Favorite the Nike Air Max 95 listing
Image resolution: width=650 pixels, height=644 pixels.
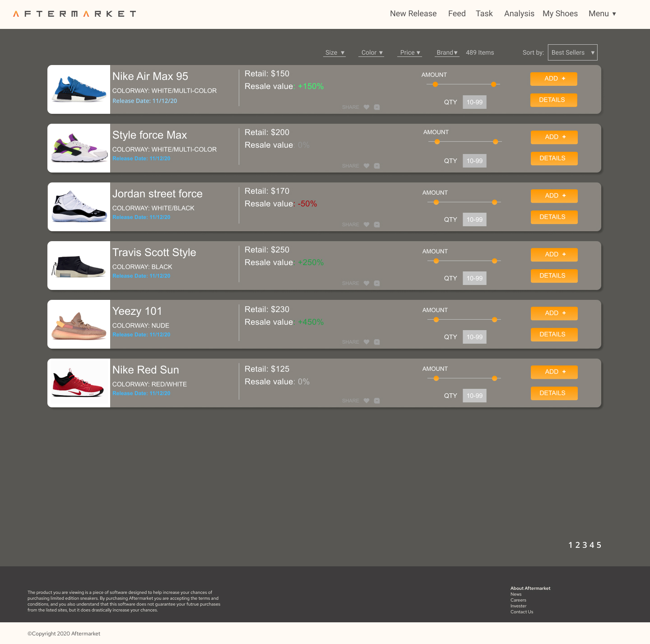366,107
